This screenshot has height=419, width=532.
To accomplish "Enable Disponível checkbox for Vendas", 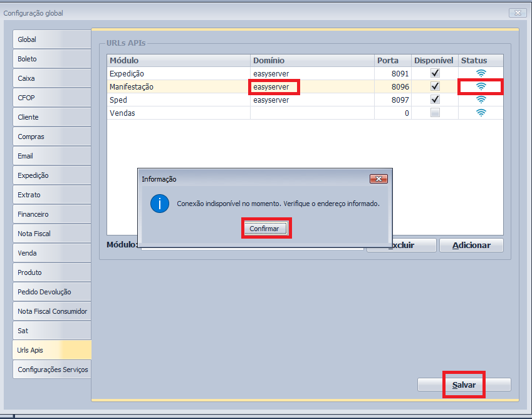I will [x=435, y=113].
